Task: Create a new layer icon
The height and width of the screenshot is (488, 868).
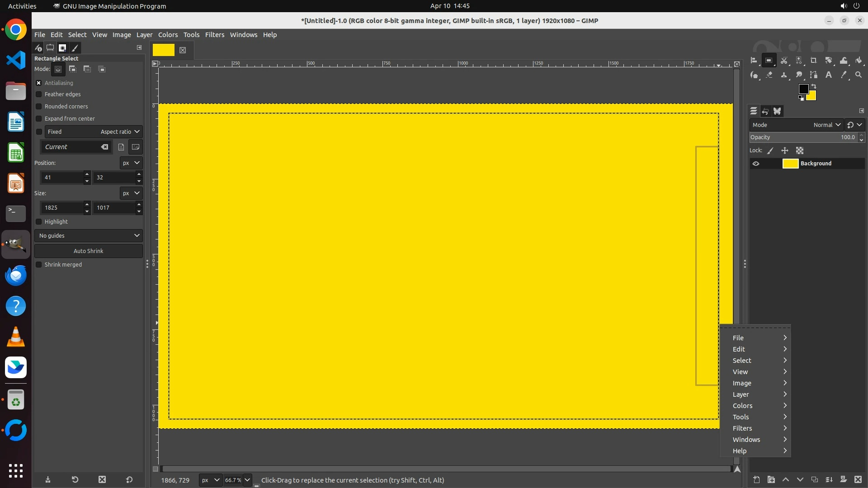Action: 756,479
